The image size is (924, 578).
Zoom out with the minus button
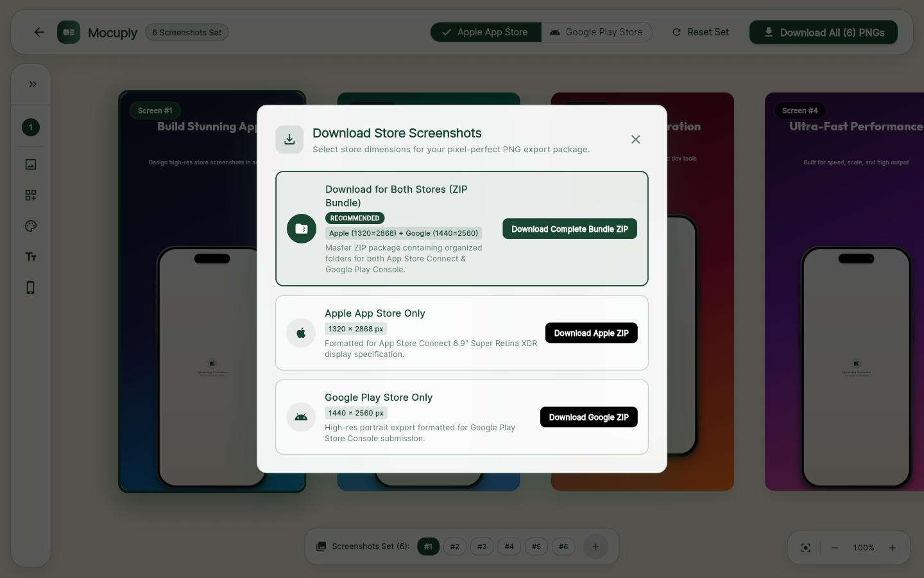tap(835, 548)
